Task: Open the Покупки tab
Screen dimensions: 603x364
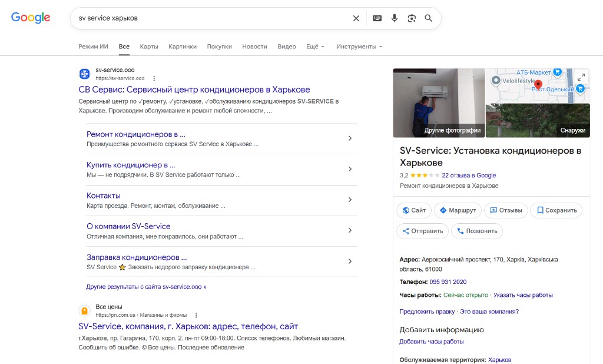Action: click(219, 47)
